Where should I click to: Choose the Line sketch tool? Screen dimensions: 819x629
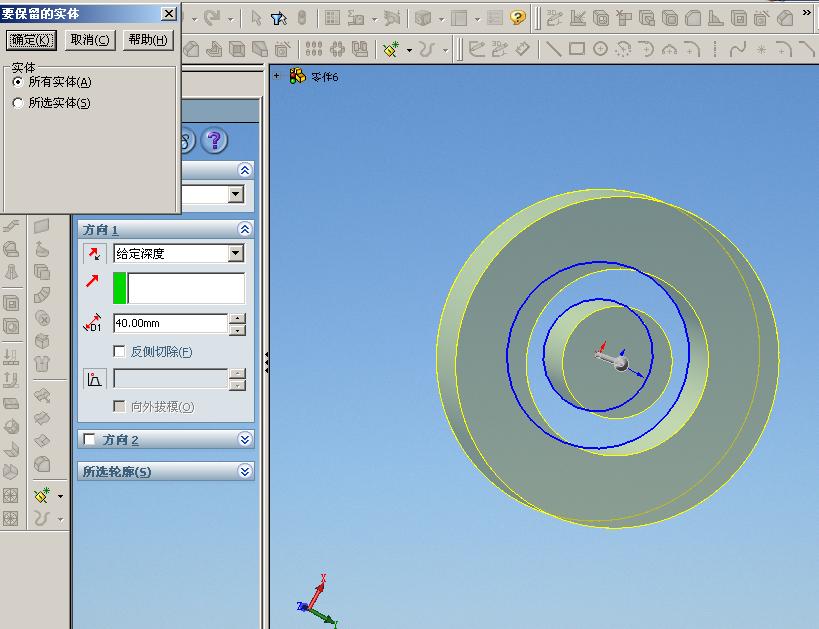[553, 49]
